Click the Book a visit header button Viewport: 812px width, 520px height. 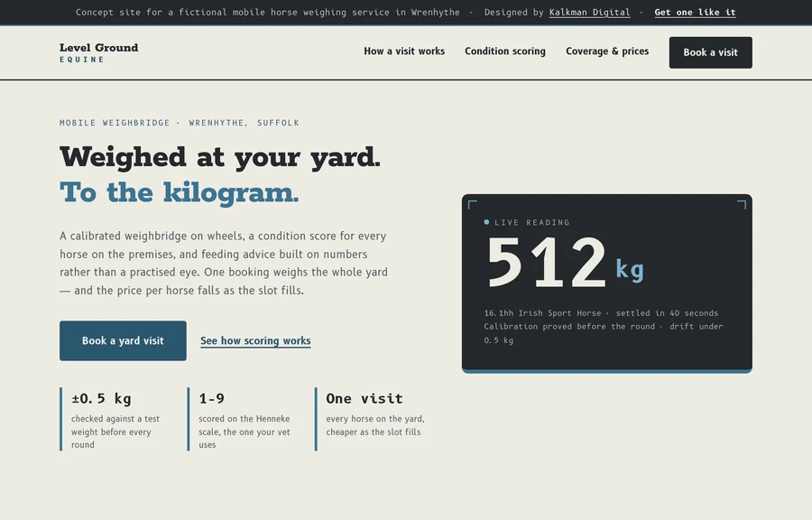pyautogui.click(x=711, y=52)
